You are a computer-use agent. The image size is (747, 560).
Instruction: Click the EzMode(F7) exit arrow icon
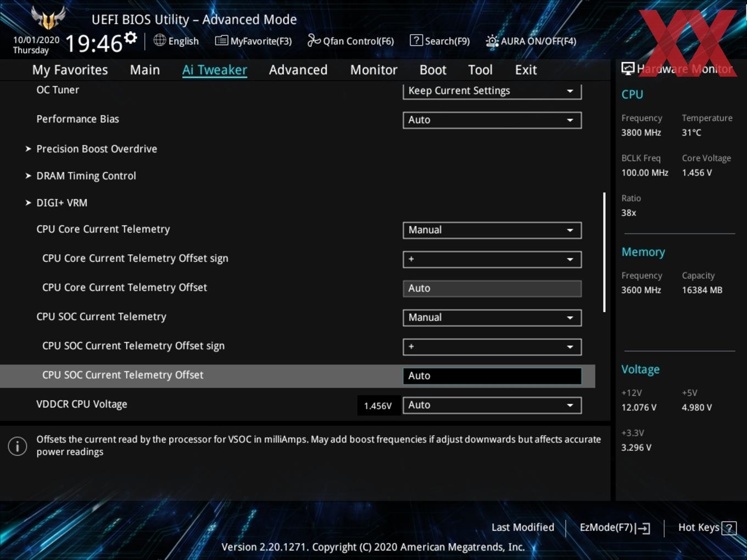point(643,528)
